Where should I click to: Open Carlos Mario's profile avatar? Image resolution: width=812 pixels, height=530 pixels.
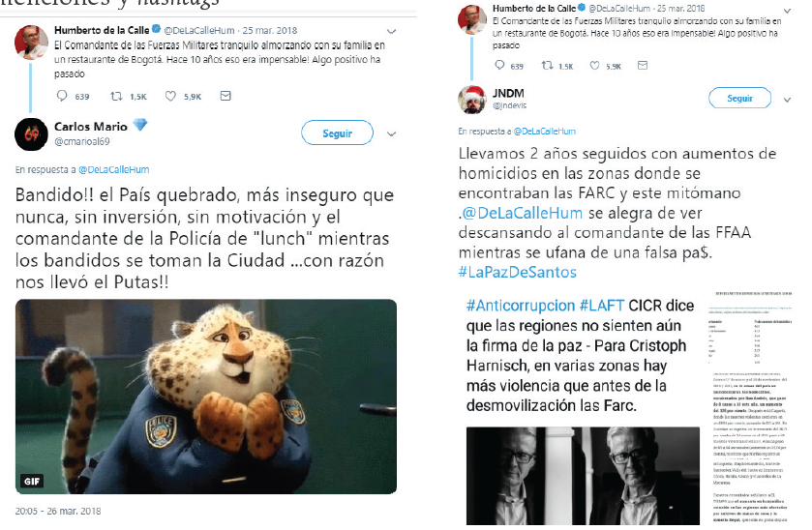[31, 134]
